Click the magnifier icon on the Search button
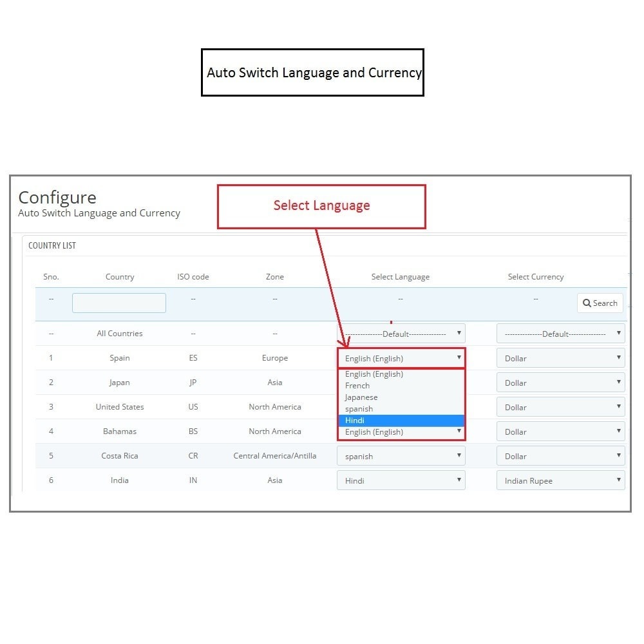 tap(587, 303)
